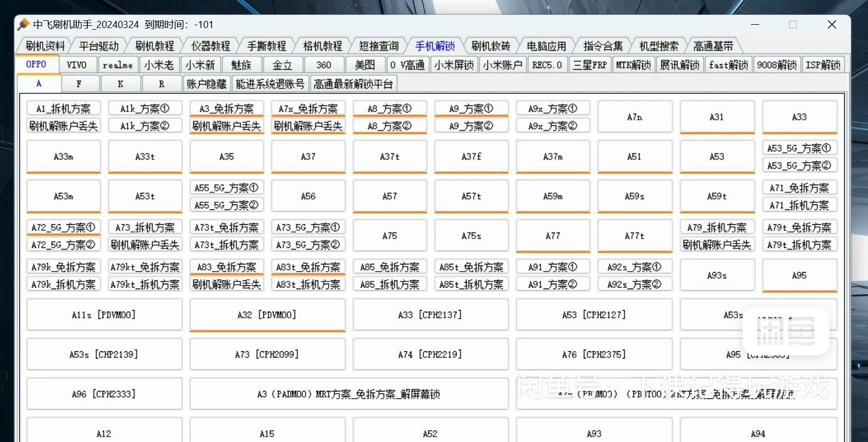This screenshot has height=442, width=868.
Task: Switch to the 9008解锁 tab
Action: pyautogui.click(x=777, y=65)
